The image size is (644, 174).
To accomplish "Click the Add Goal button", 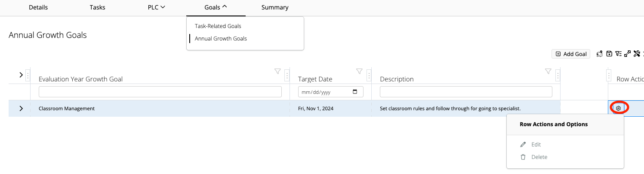I will (x=571, y=54).
